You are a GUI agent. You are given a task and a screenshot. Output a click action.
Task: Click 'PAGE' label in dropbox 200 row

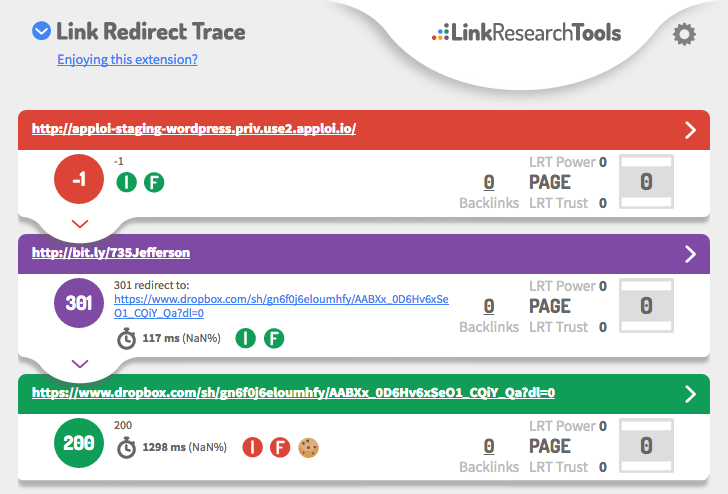tap(550, 446)
